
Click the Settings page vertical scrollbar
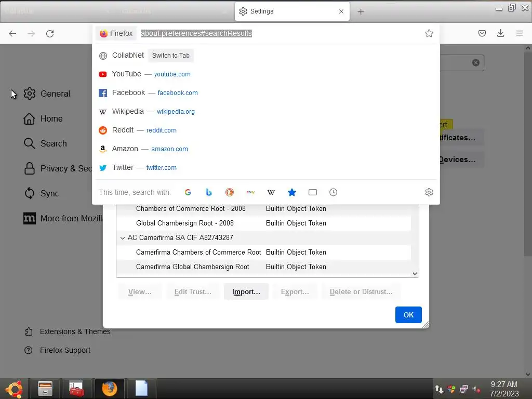[x=528, y=153]
